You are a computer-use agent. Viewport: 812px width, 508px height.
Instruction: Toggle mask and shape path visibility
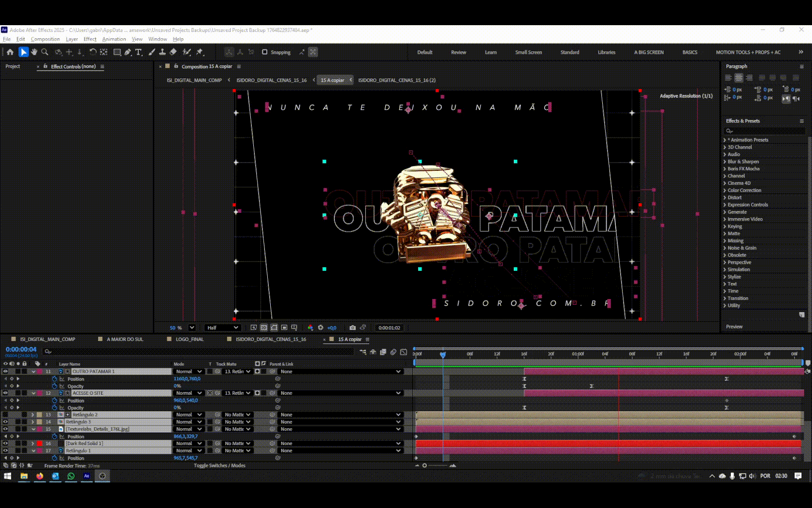pyautogui.click(x=274, y=328)
